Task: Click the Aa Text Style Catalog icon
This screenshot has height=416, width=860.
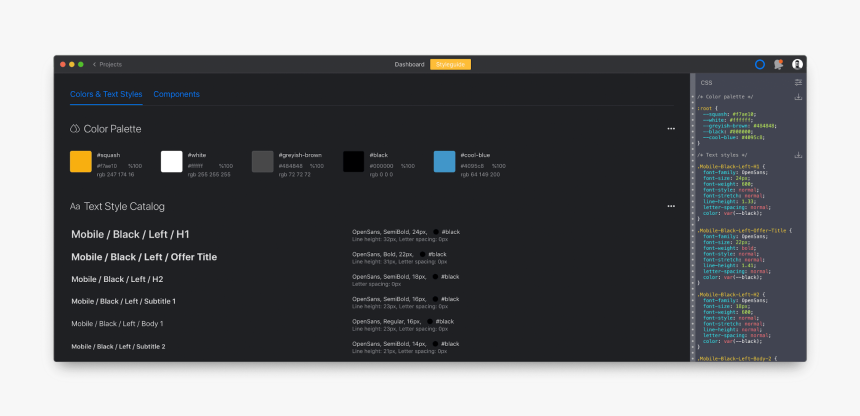Action: click(75, 206)
